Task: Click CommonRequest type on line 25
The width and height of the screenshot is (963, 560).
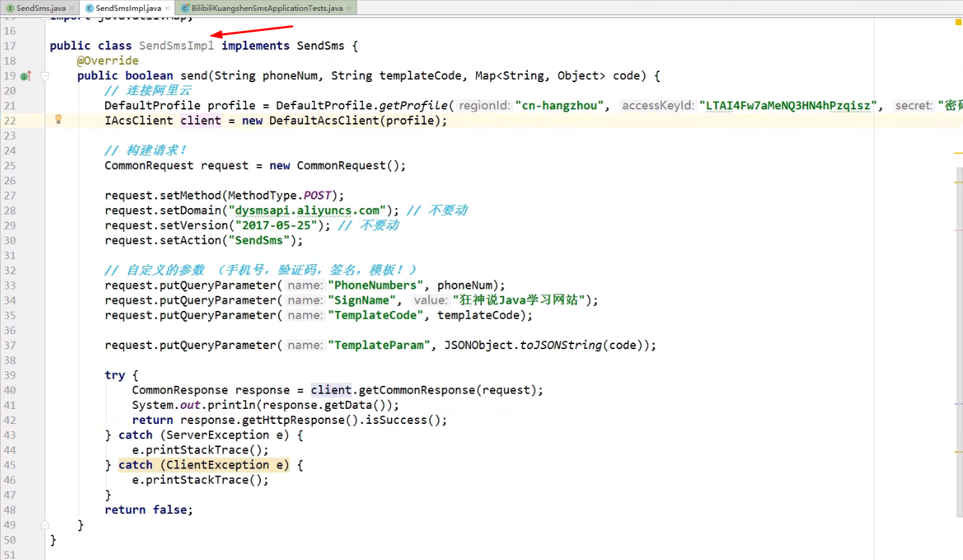Action: tap(149, 166)
